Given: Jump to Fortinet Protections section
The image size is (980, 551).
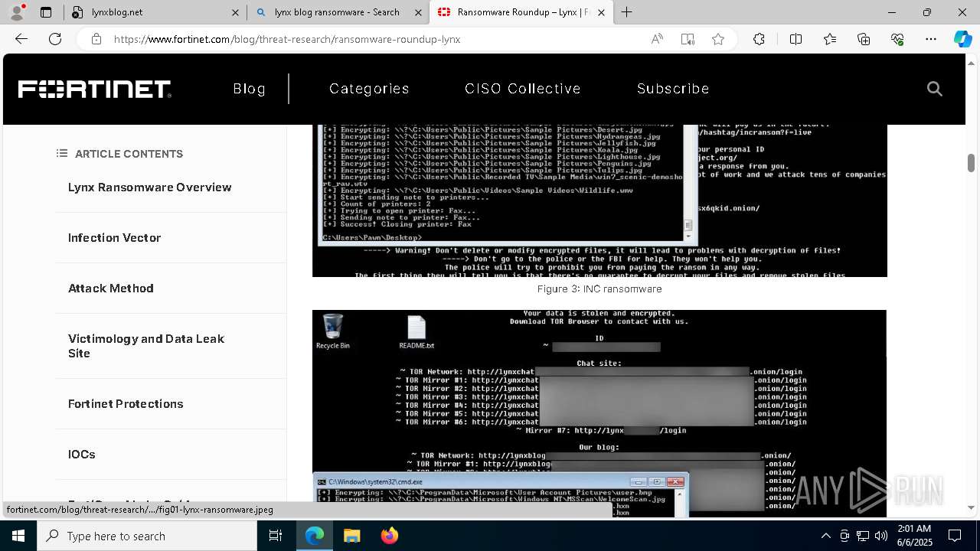Looking at the screenshot, I should (126, 404).
